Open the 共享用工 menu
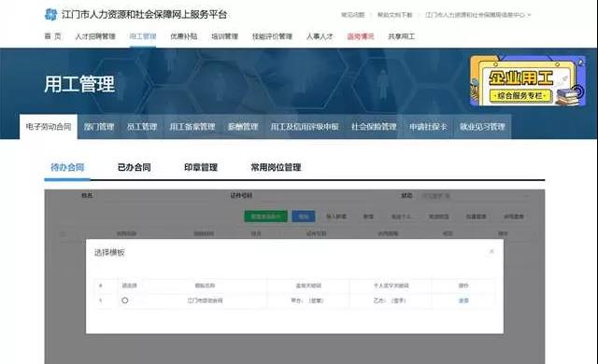The width and height of the screenshot is (598, 364). [x=401, y=36]
